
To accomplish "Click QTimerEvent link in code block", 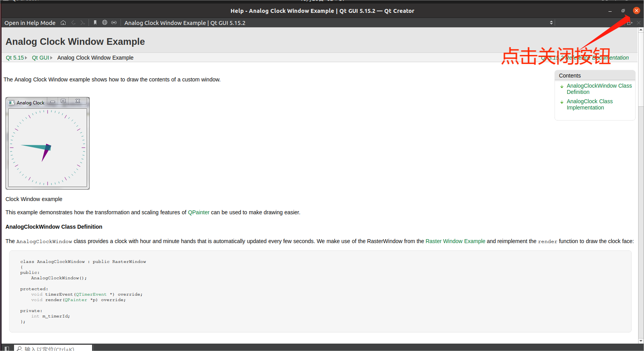I will [91, 295].
